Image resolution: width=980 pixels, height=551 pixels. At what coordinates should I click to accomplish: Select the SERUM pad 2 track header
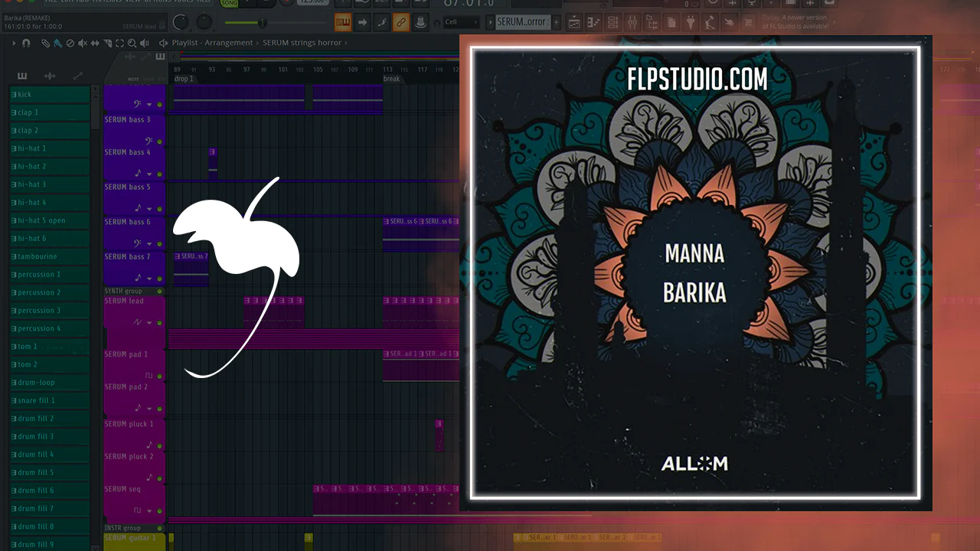[135, 399]
